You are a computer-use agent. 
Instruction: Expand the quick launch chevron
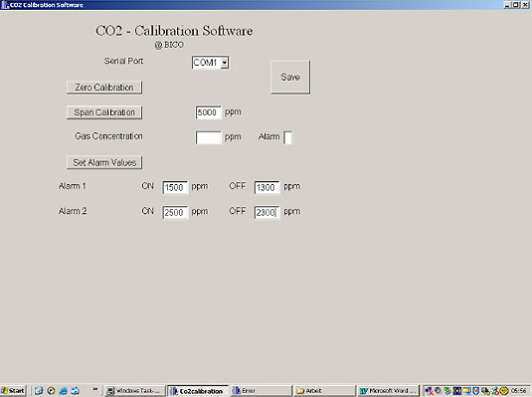(x=95, y=389)
